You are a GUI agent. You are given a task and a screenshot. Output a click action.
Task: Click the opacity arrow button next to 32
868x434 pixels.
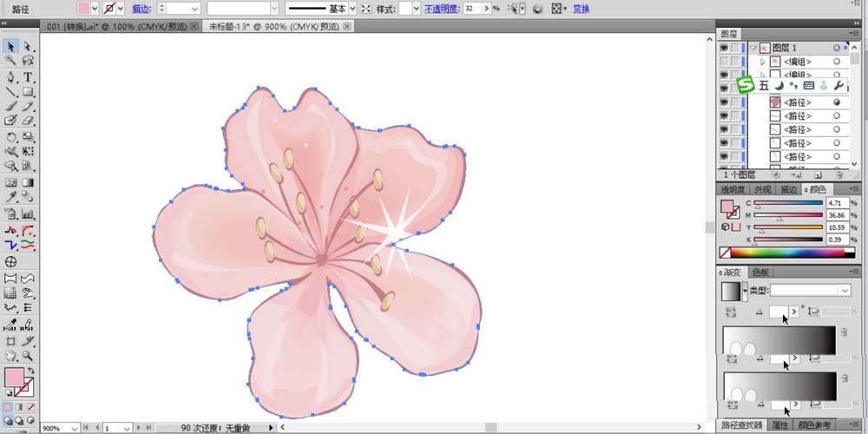(486, 9)
